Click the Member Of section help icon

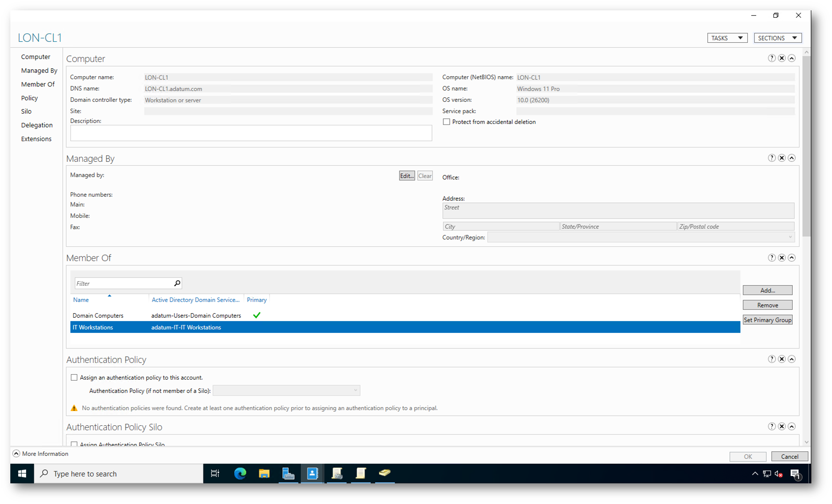pyautogui.click(x=771, y=258)
